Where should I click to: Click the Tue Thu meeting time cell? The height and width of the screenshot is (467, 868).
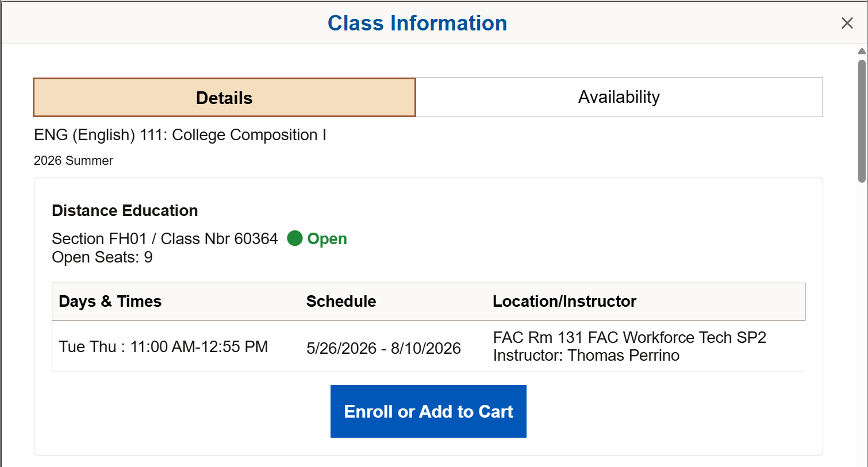(x=164, y=347)
